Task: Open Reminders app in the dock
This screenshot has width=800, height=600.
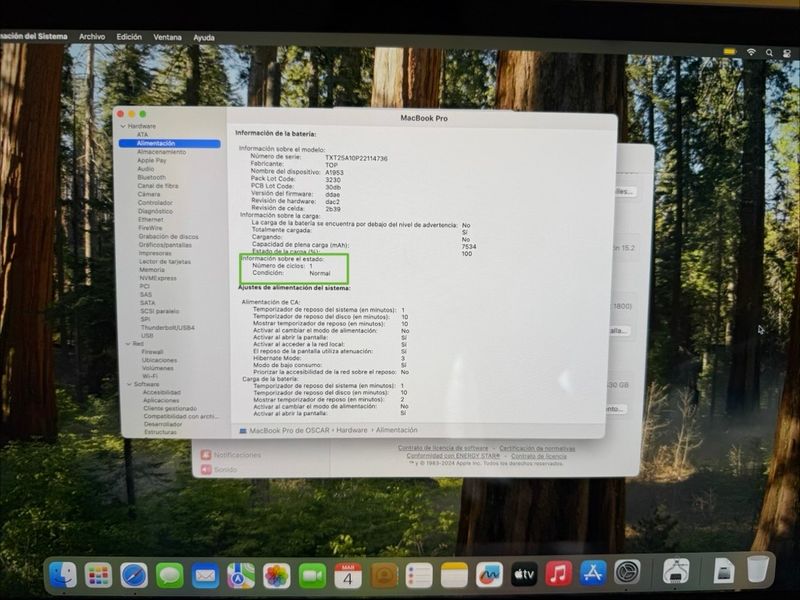Action: pyautogui.click(x=419, y=576)
